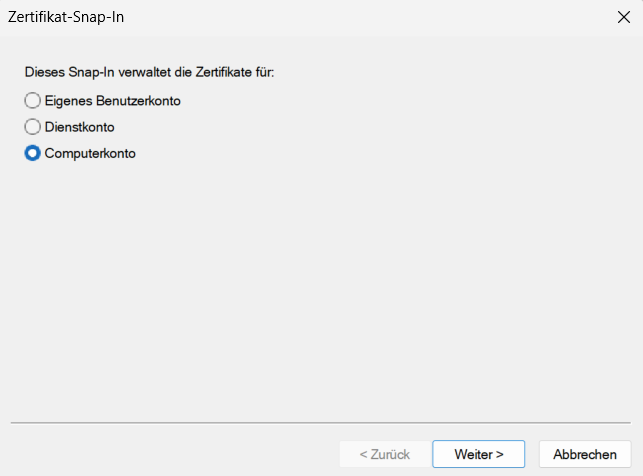The height and width of the screenshot is (476, 643).
Task: Proceed to the next wizard page via Weiter
Action: pos(479,454)
